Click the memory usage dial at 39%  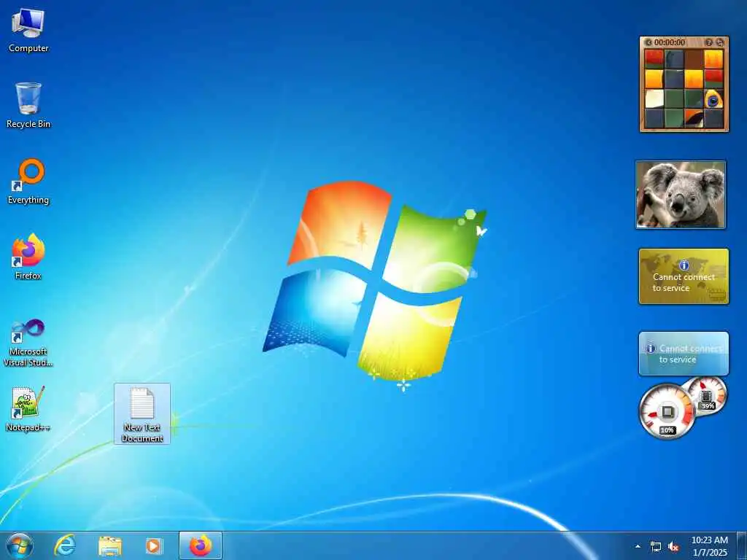[x=708, y=396]
